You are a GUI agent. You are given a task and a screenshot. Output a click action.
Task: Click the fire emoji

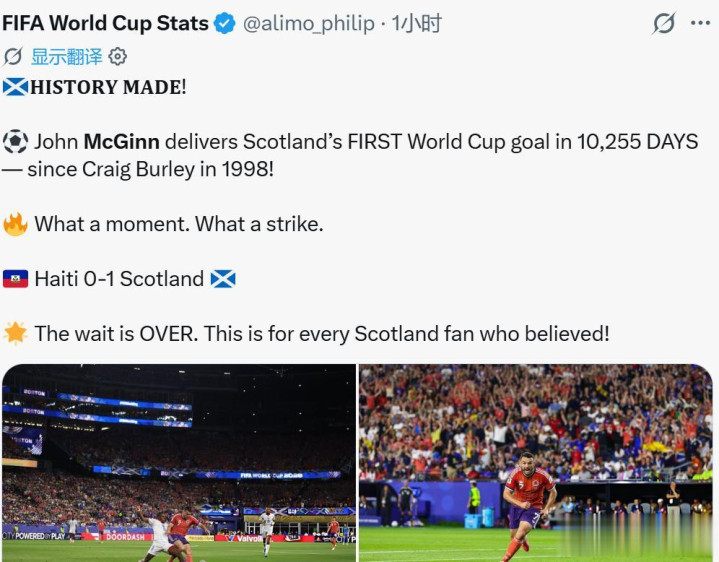15,224
